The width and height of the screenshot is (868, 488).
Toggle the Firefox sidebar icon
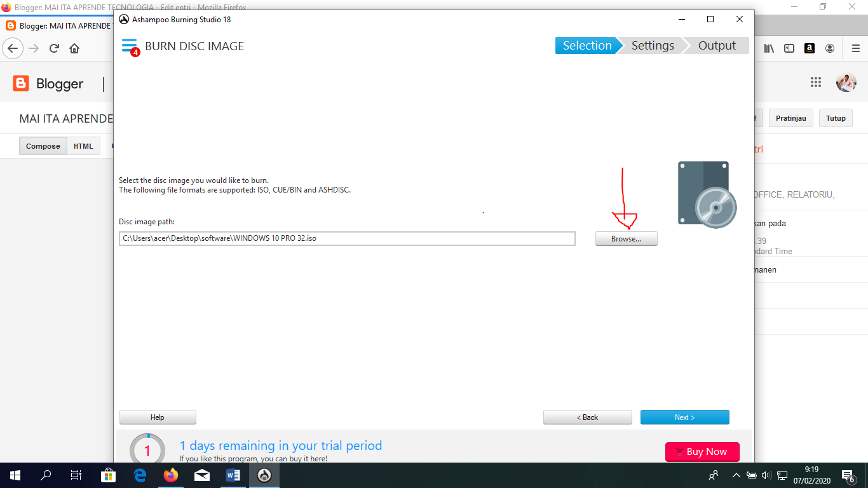click(789, 48)
